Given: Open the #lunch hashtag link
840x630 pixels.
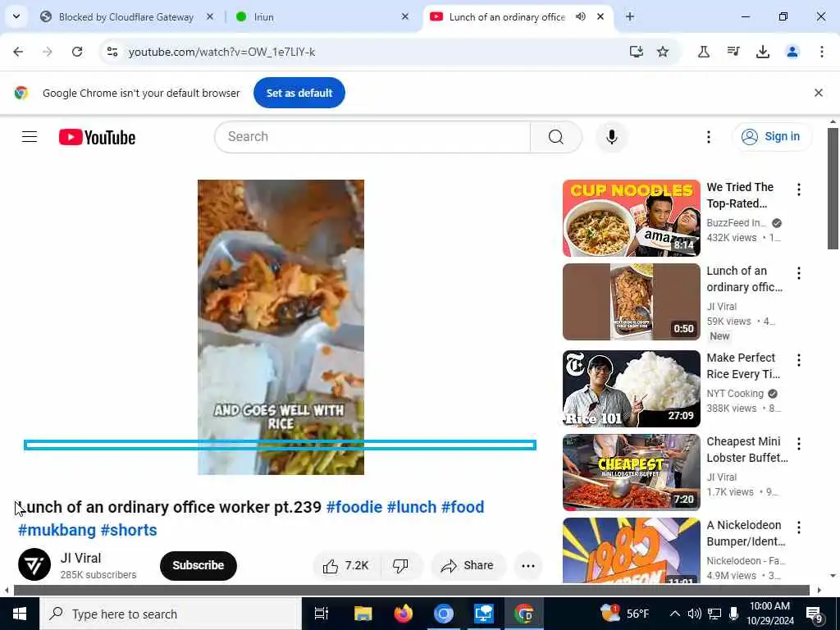Looking at the screenshot, I should 412,507.
